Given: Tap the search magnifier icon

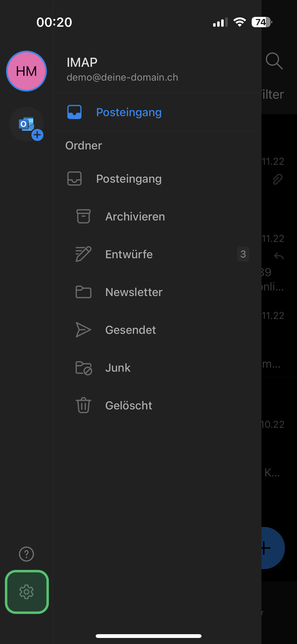Looking at the screenshot, I should point(274,61).
